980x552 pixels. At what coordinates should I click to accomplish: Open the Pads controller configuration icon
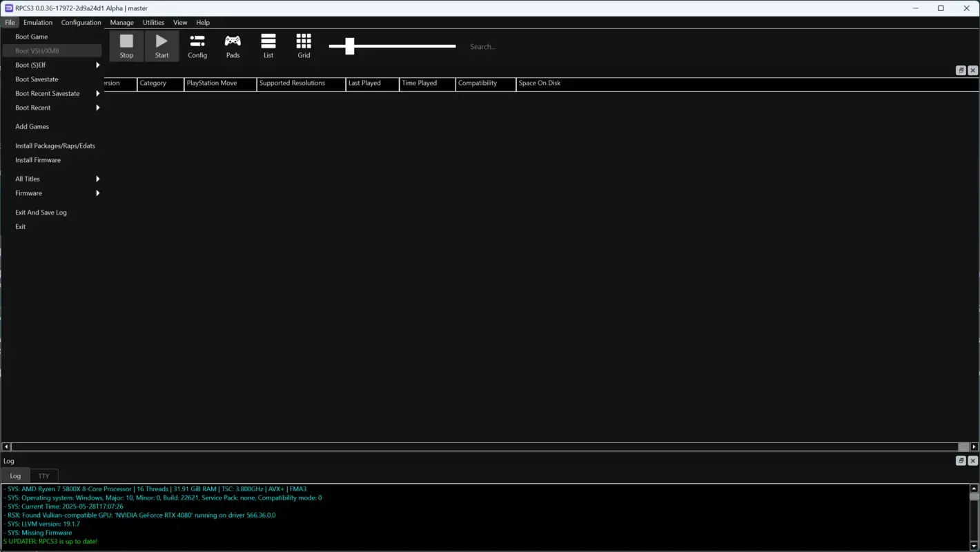pos(233,45)
